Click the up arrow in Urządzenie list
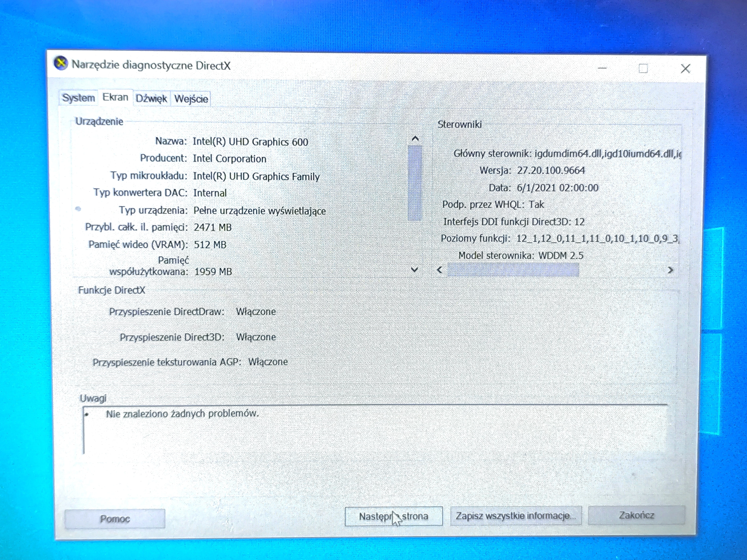The height and width of the screenshot is (560, 747). coord(415,139)
